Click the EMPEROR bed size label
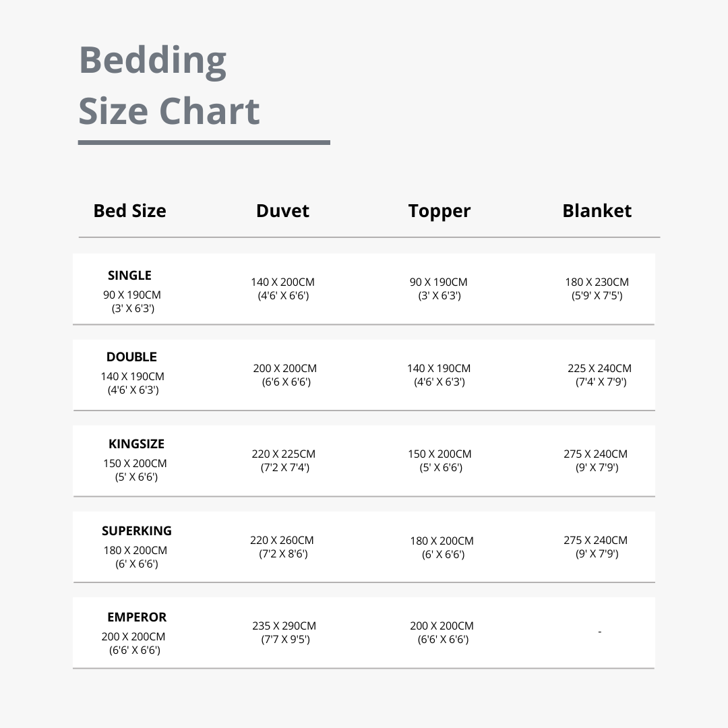The image size is (728, 728). click(136, 617)
